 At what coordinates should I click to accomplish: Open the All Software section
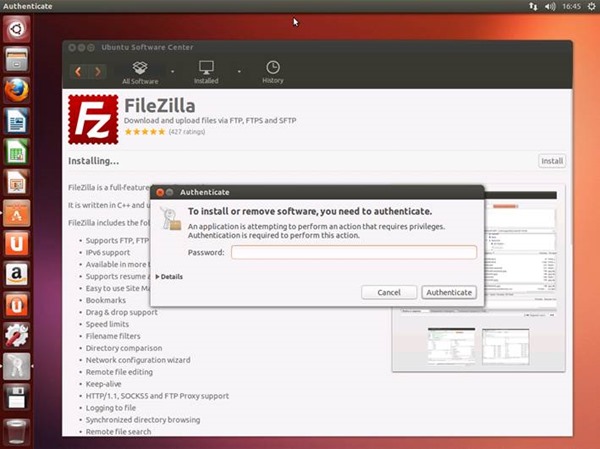point(140,72)
